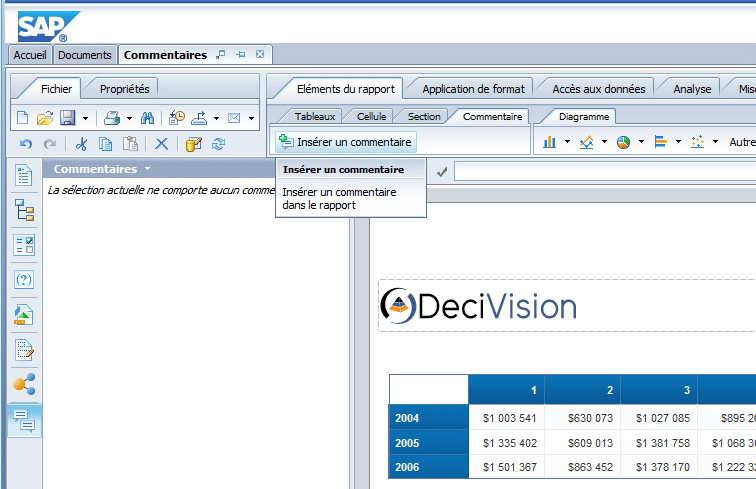This screenshot has width=756, height=489.
Task: Open the web service sharing panel icon
Action: (24, 384)
